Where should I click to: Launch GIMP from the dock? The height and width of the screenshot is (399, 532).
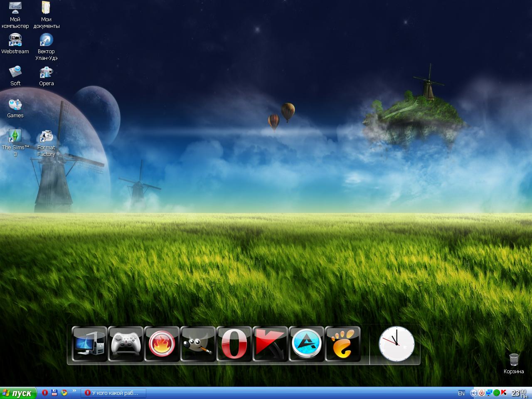(x=198, y=344)
